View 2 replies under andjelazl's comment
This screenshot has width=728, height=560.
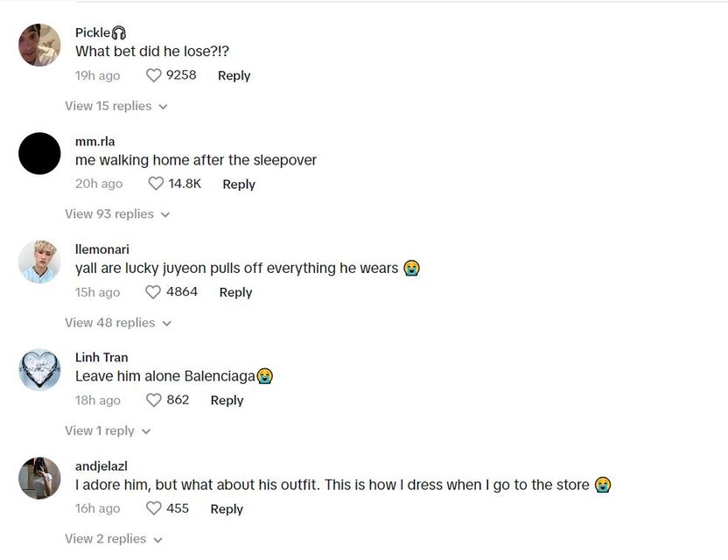(113, 539)
